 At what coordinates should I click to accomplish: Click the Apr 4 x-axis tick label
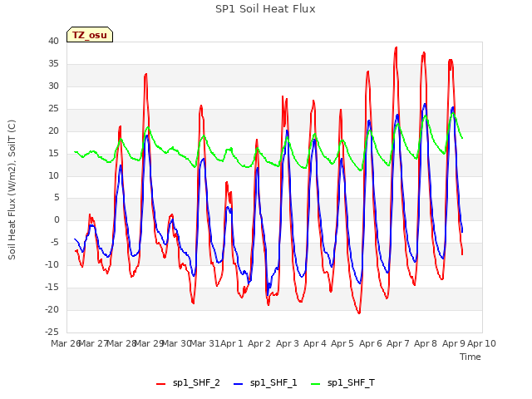tap(315, 343)
